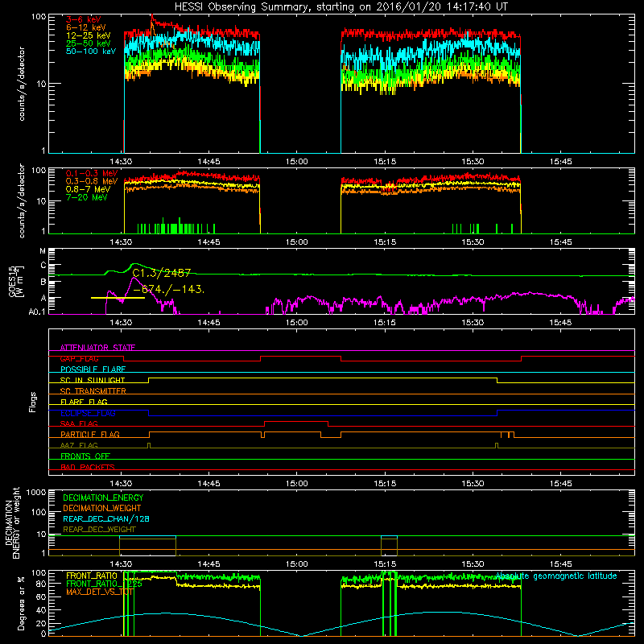The height and width of the screenshot is (644, 644).
Task: Select the REAR_DEC_WEIGHT legend label
Action: pos(99,530)
